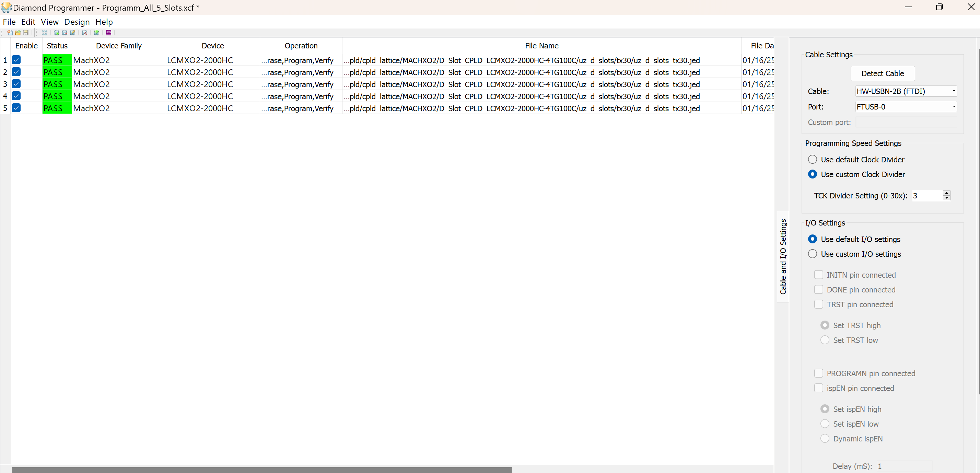The width and height of the screenshot is (980, 473).
Task: Click the Remove Device chip icon
Action: [x=64, y=33]
